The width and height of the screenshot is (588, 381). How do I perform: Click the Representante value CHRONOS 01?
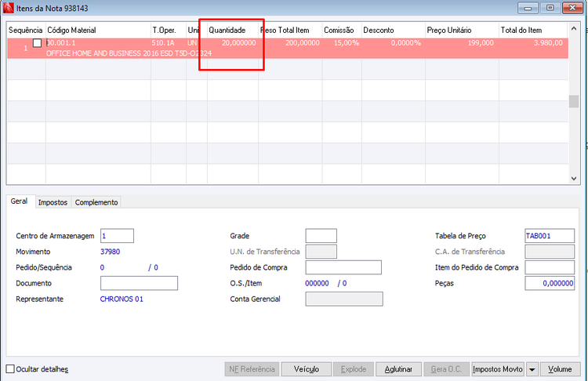122,299
